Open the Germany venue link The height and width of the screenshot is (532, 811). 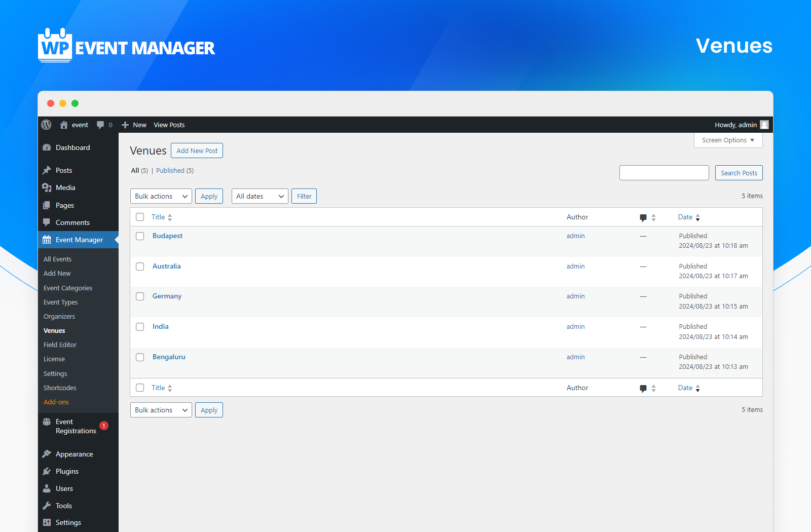point(167,296)
